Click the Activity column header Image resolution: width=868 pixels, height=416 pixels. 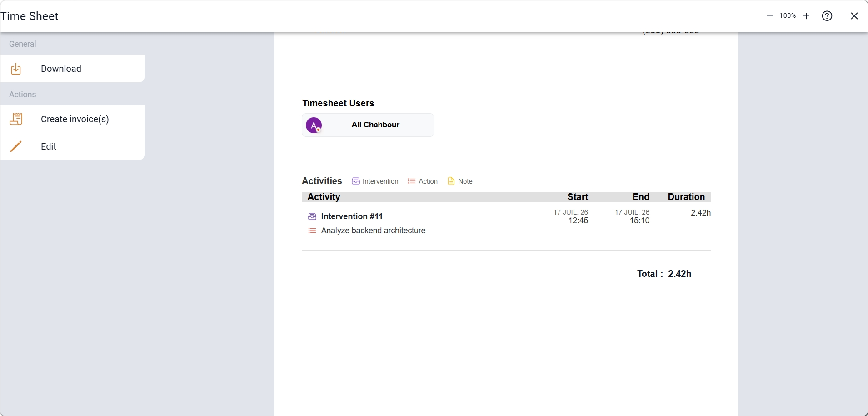pos(324,197)
